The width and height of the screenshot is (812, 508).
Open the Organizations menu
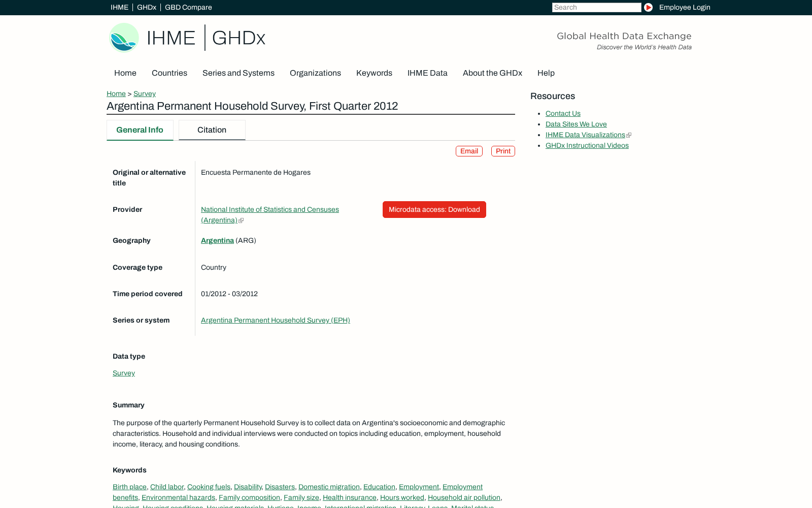(x=315, y=73)
